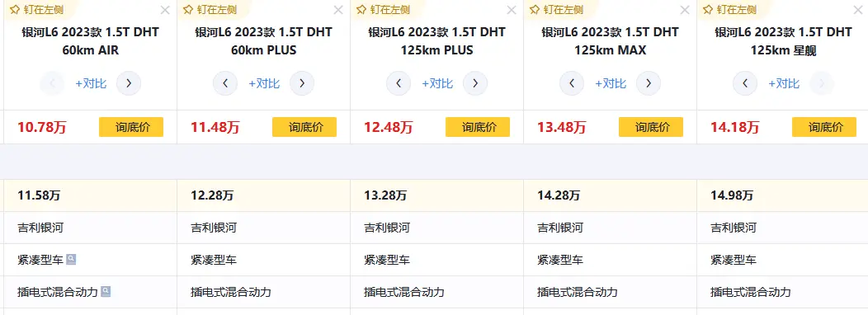Click 询底价 for the 14.18万 model

point(824,127)
